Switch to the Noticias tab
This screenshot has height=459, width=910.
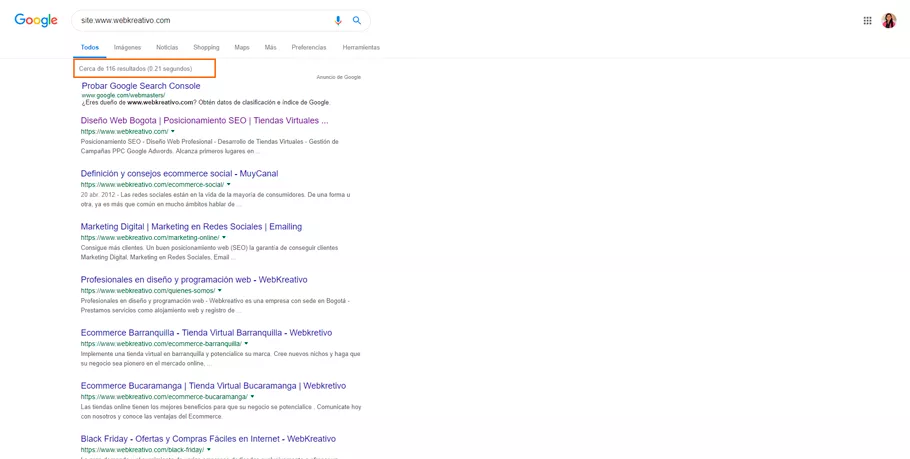click(167, 48)
